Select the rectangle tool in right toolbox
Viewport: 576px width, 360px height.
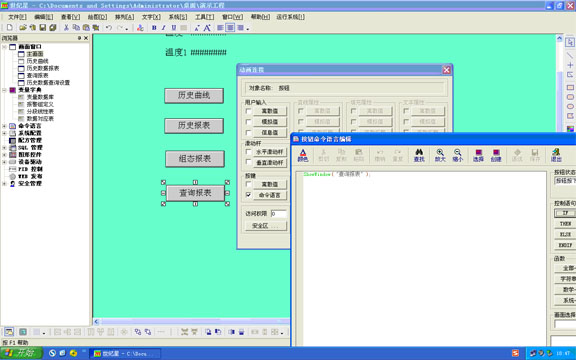(x=570, y=87)
